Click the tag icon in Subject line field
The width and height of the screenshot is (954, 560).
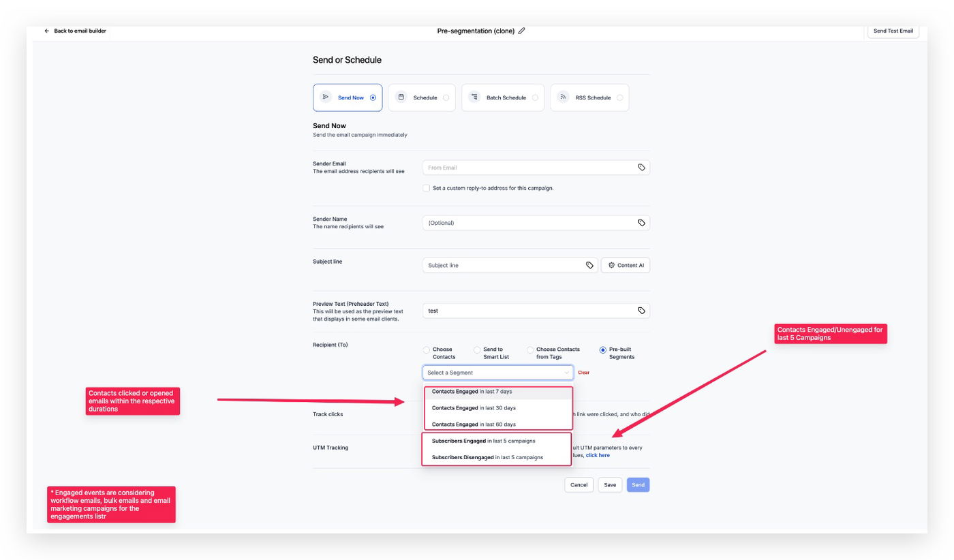(x=589, y=265)
